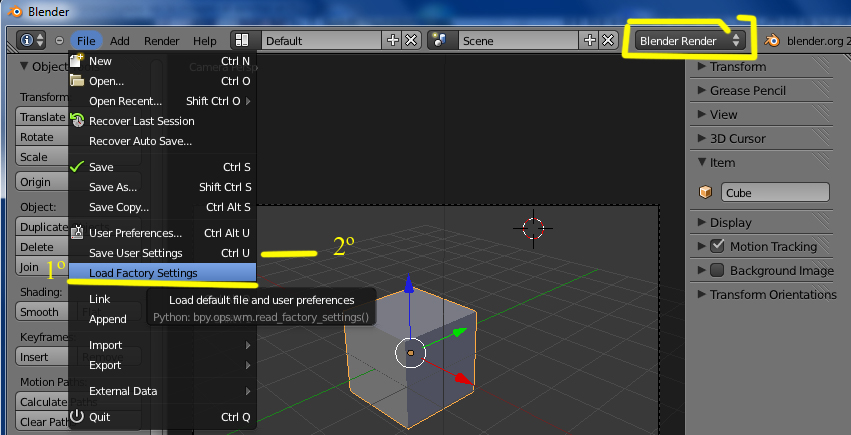Viewport: 851px width, 435px height.
Task: Click the Default layout name field
Action: click(322, 41)
